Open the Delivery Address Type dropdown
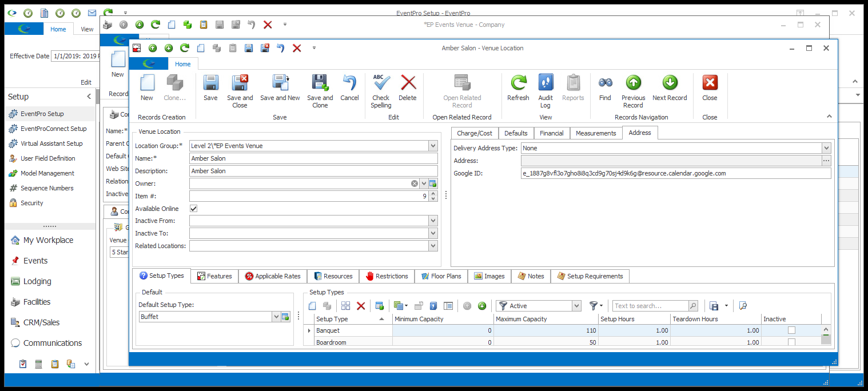 826,148
